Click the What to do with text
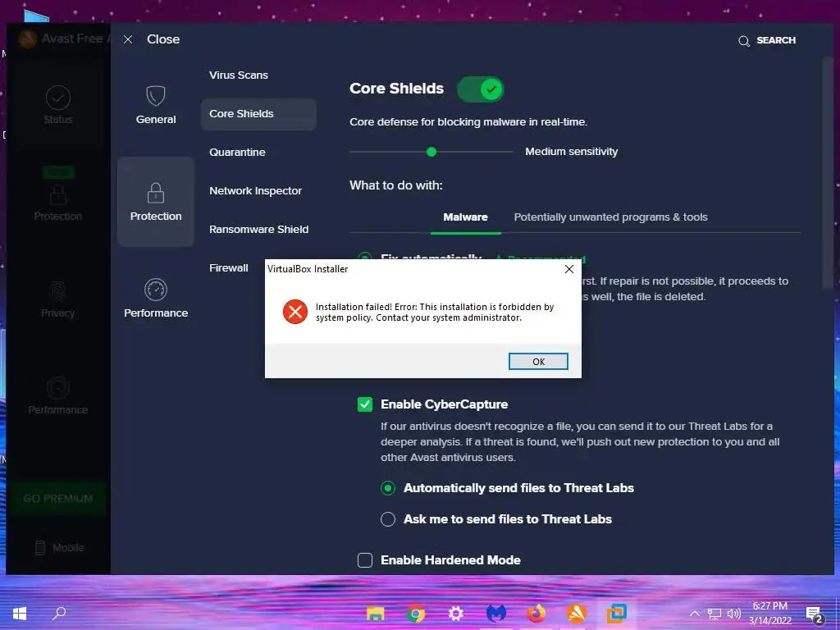 pyautogui.click(x=396, y=186)
